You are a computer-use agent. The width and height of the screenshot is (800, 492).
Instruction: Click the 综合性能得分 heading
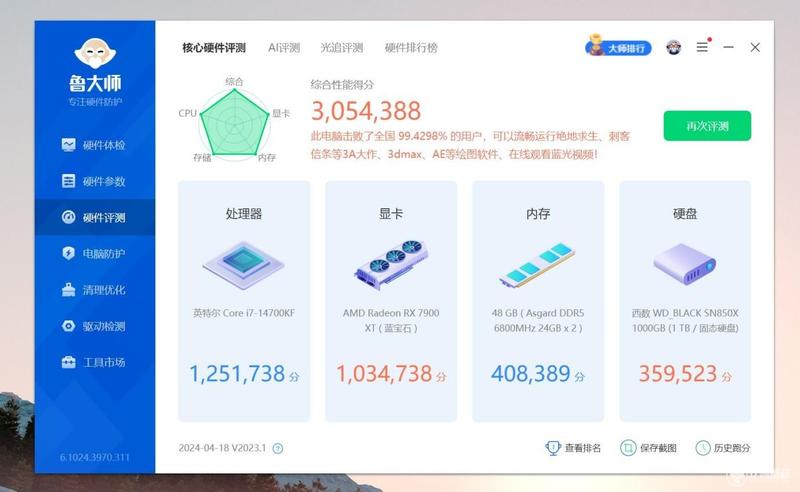coord(342,85)
